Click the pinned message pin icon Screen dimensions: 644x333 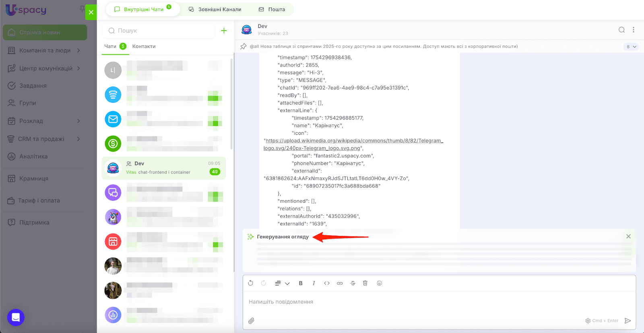[x=244, y=47]
